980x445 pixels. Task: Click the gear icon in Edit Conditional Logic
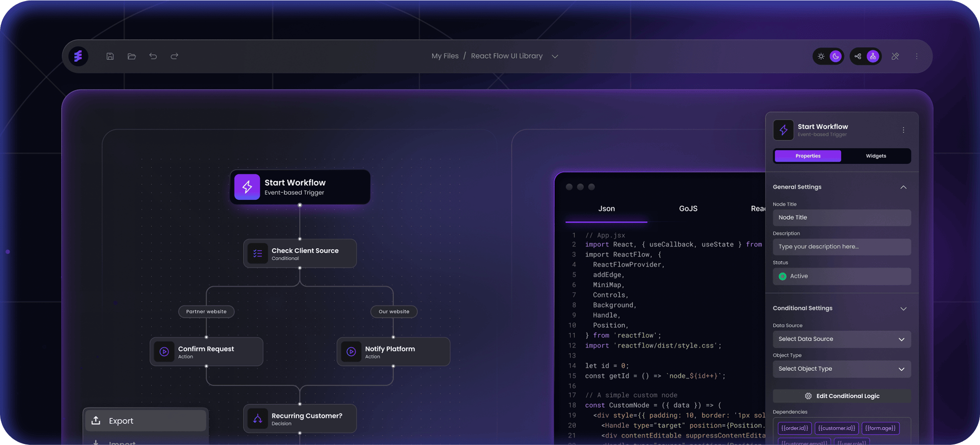coord(808,396)
